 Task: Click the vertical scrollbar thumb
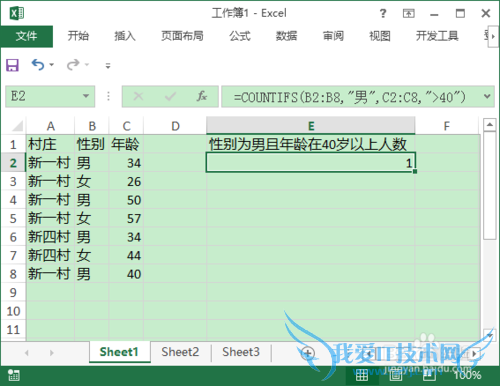[x=489, y=185]
